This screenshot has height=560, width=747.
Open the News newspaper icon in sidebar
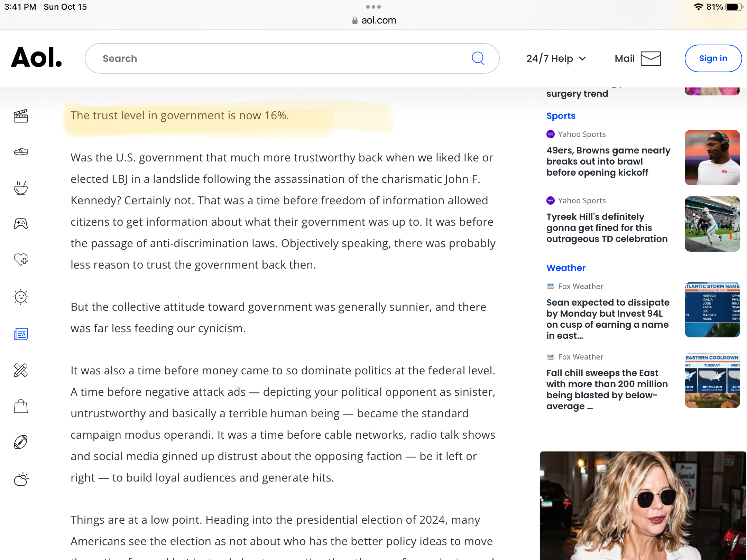pyautogui.click(x=21, y=334)
